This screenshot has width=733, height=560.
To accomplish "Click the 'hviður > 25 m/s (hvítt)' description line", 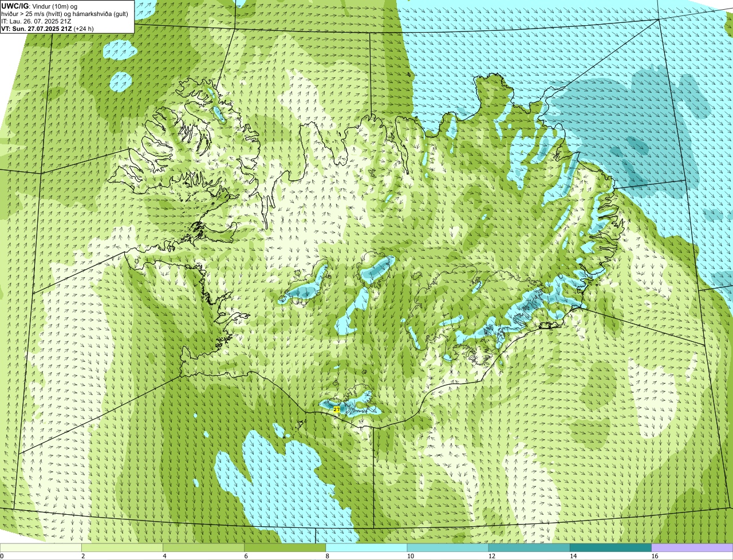I will 65,14.
